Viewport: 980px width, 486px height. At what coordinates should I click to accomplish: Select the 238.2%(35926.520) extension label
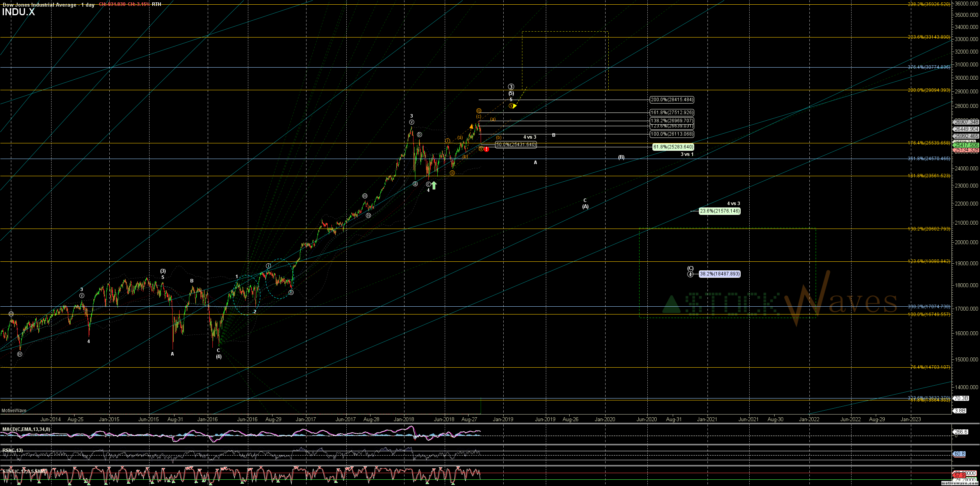tap(929, 4)
